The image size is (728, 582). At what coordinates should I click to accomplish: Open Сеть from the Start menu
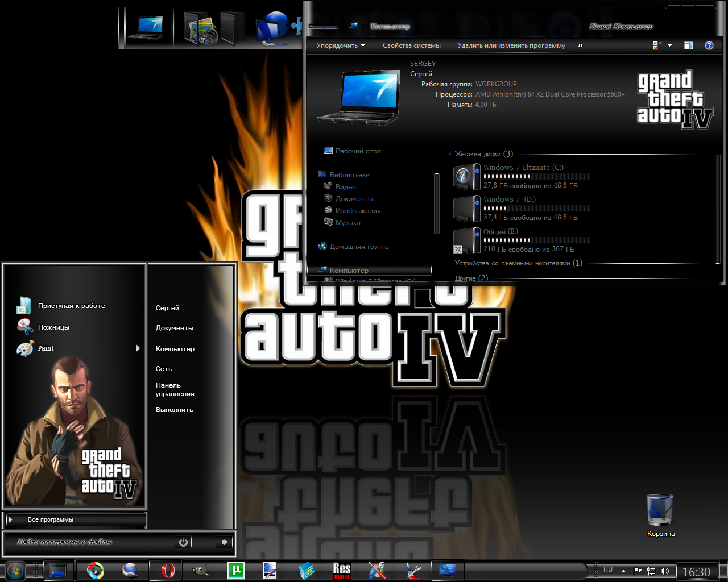[164, 369]
